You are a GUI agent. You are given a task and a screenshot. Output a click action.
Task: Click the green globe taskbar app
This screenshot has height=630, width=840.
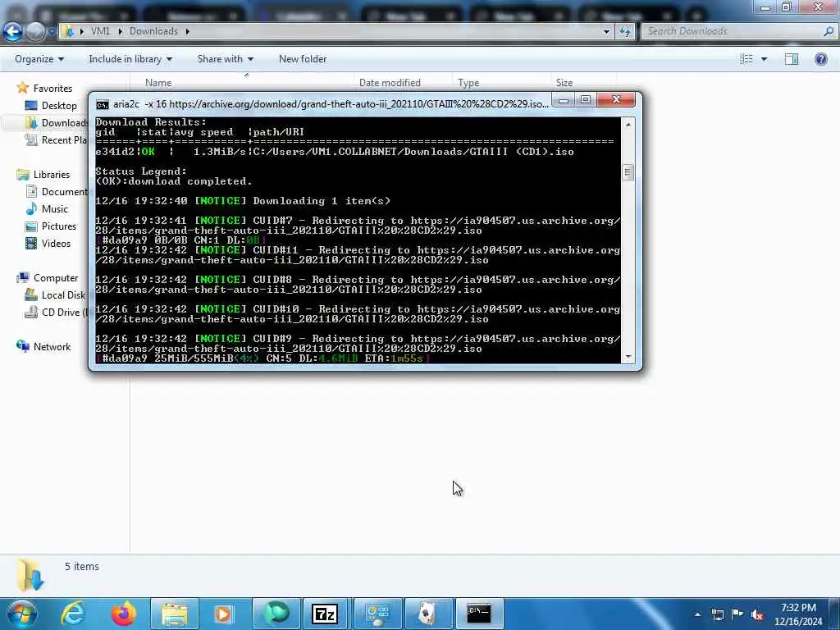(276, 614)
